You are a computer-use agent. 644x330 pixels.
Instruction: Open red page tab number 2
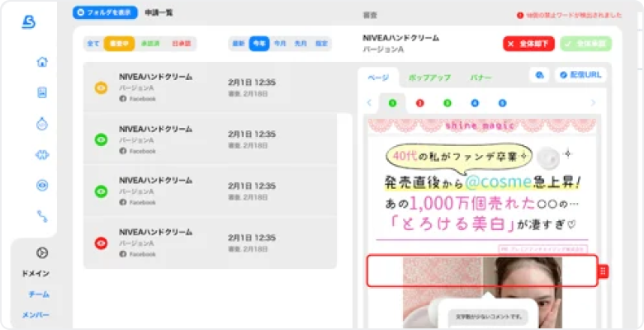pos(419,103)
